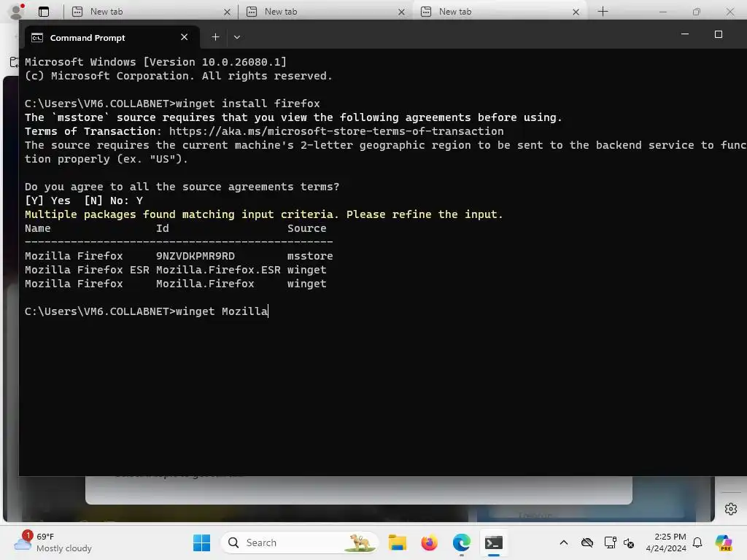Viewport: 747px width, 560px height.
Task: Close the second Edge New tab
Action: coord(402,12)
